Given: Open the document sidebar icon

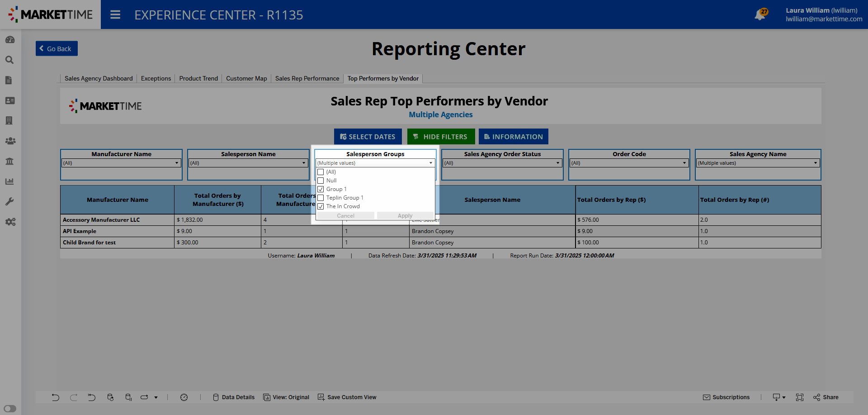Looking at the screenshot, I should click(9, 80).
